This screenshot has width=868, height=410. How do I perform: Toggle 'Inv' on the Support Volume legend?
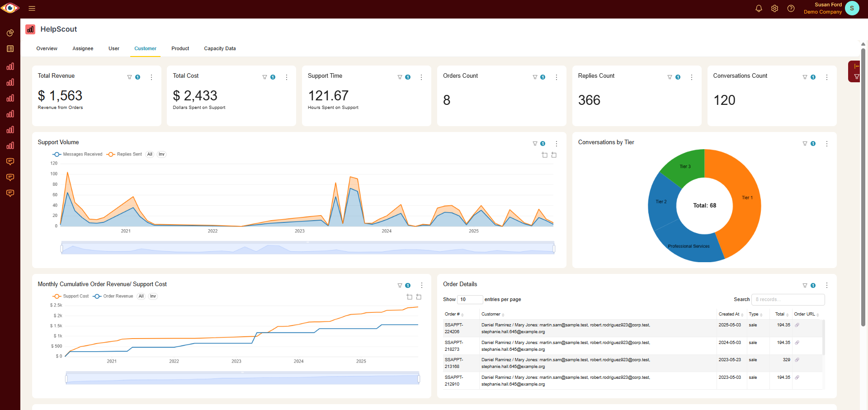click(x=161, y=154)
